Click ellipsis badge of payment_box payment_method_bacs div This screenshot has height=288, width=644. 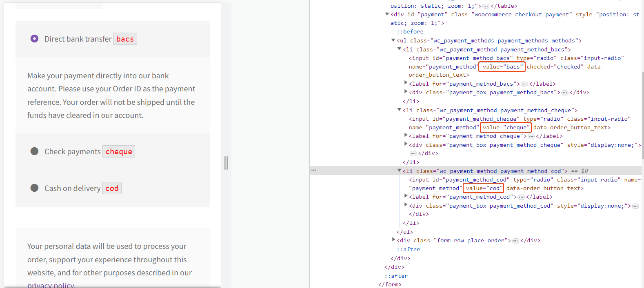point(565,93)
